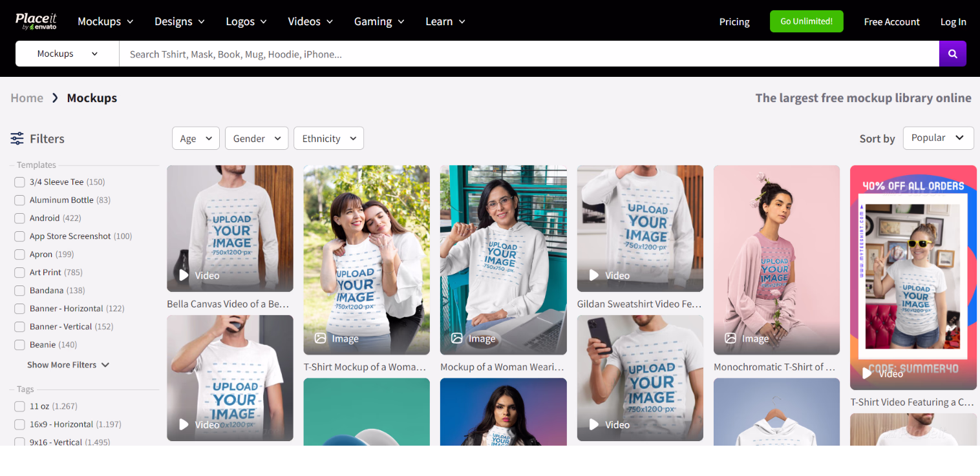This screenshot has width=980, height=476.
Task: Check the Art Print filter
Action: click(x=19, y=273)
